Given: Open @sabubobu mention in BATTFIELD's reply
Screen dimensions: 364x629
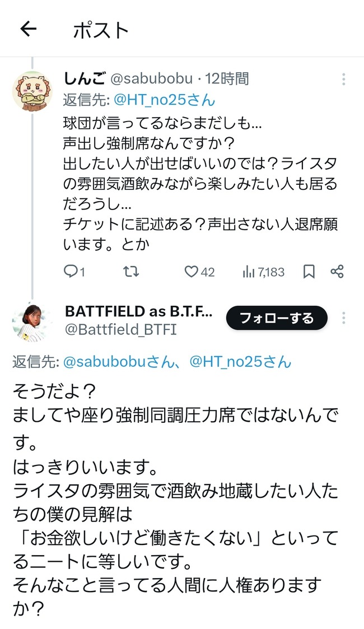Looking at the screenshot, I should 119,362.
